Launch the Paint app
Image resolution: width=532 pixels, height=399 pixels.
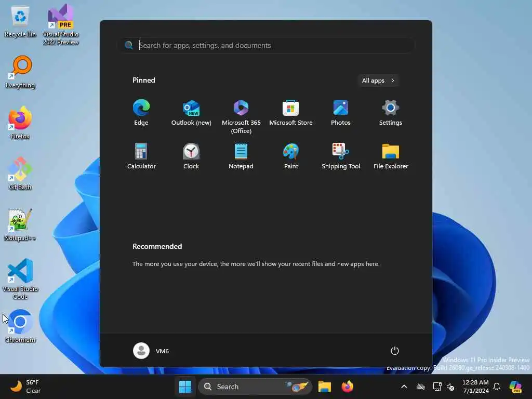[291, 156]
